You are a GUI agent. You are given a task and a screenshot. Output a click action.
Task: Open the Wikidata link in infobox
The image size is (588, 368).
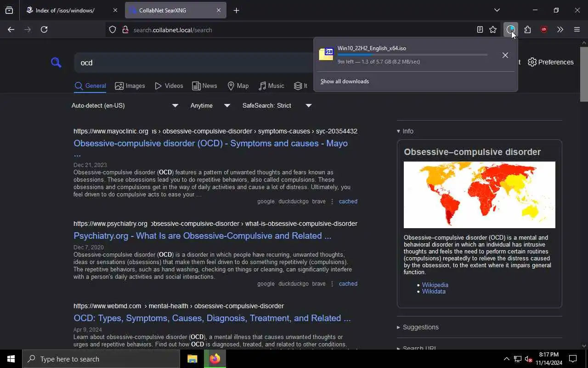pos(434,291)
